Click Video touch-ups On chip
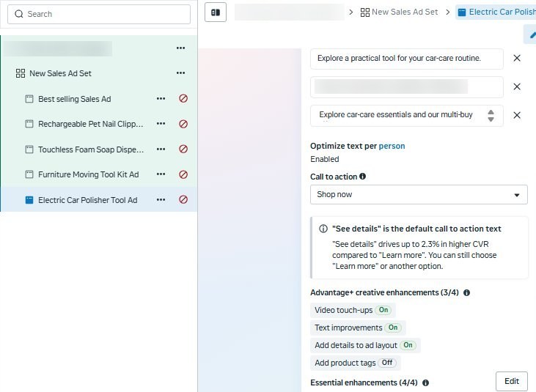This screenshot has height=392, width=536. pos(353,310)
